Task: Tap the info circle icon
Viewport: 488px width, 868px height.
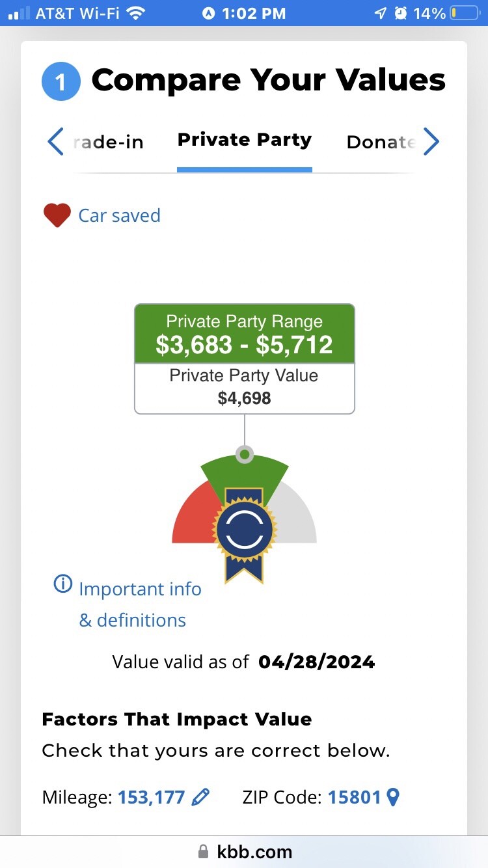Action: 62,584
